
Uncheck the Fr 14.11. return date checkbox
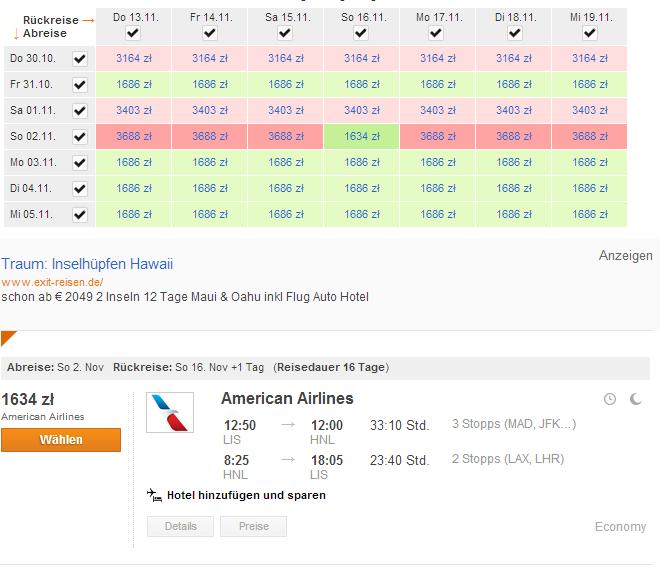click(x=210, y=33)
